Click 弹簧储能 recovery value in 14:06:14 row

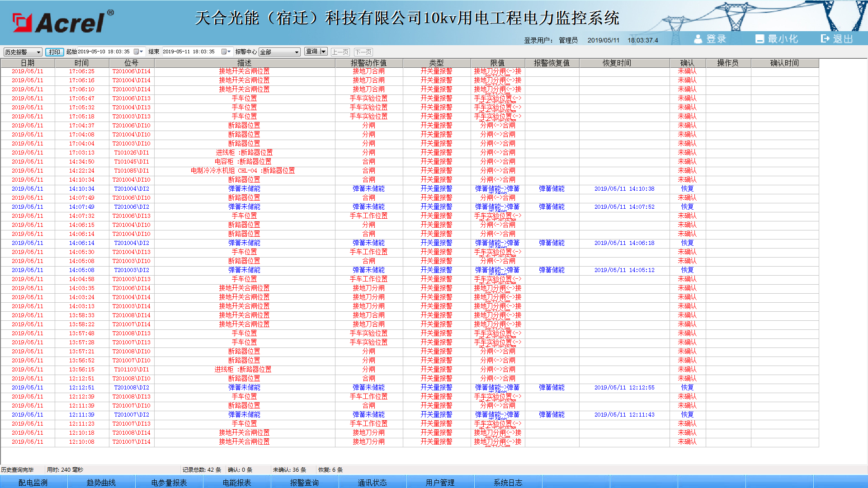(x=552, y=243)
